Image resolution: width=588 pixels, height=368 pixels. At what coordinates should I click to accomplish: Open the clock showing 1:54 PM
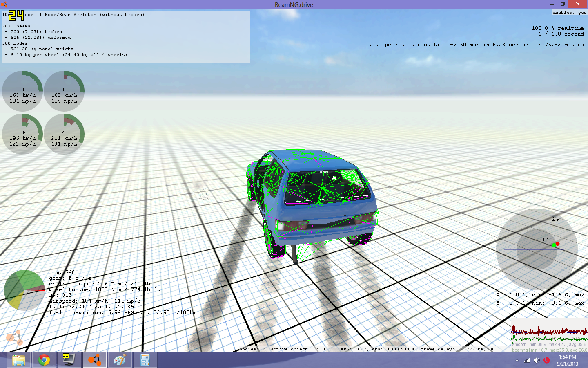tap(568, 360)
